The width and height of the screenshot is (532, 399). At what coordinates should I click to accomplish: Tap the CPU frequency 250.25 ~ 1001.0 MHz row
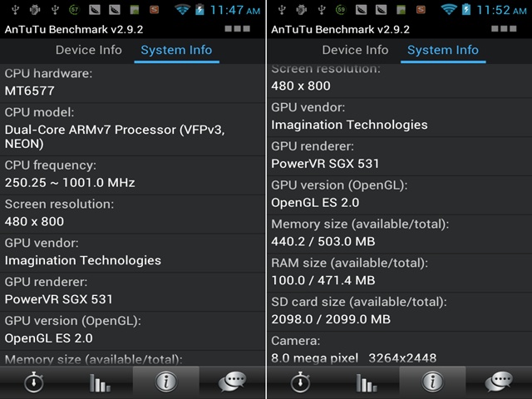(x=132, y=175)
